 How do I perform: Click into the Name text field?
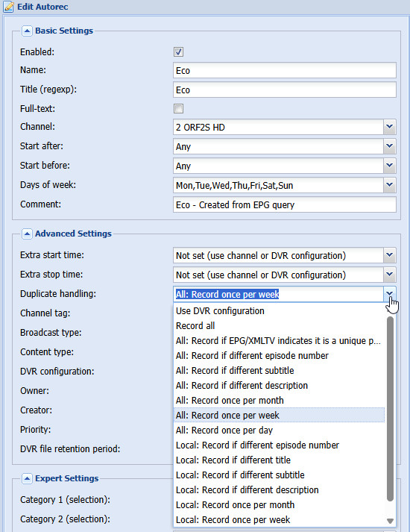coord(285,70)
